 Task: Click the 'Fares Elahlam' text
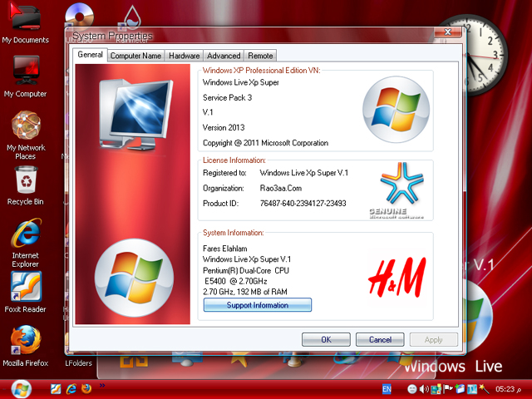point(225,249)
